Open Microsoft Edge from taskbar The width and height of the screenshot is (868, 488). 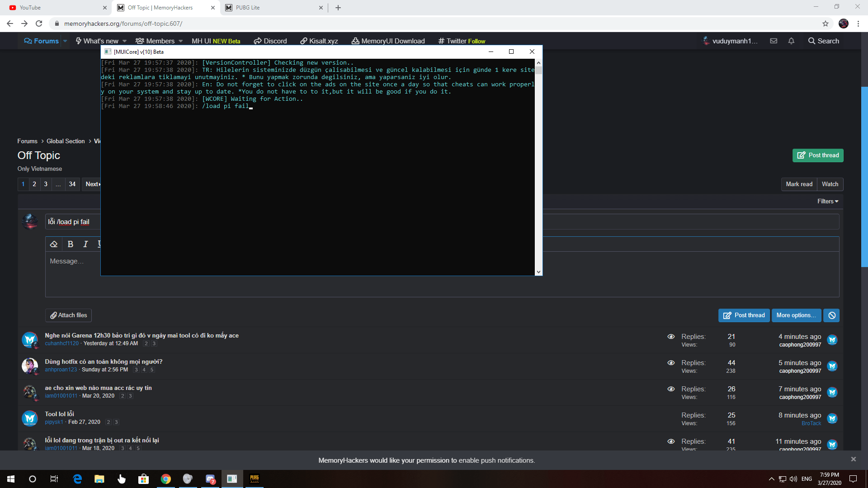77,479
